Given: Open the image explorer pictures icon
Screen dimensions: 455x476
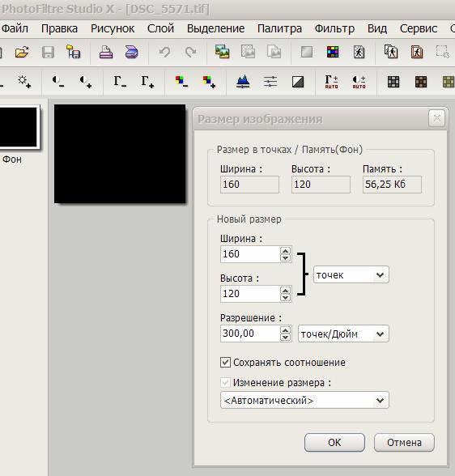Looking at the screenshot, I should click(x=222, y=52).
